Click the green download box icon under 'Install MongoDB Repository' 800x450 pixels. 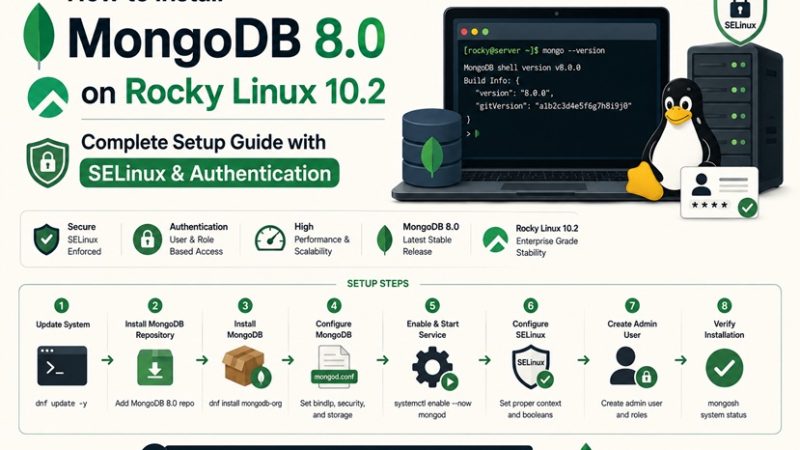tap(155, 367)
